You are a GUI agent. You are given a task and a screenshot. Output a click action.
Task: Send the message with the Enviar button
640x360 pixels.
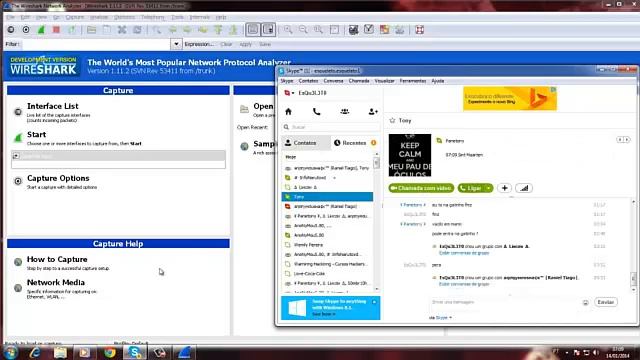point(606,302)
